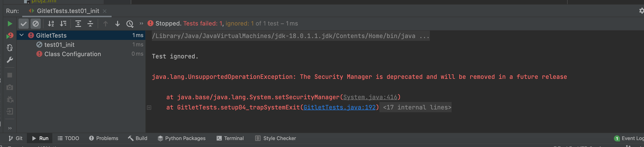Close the GitletTests.test01_init run tab
This screenshot has width=644, height=147.
(105, 11)
